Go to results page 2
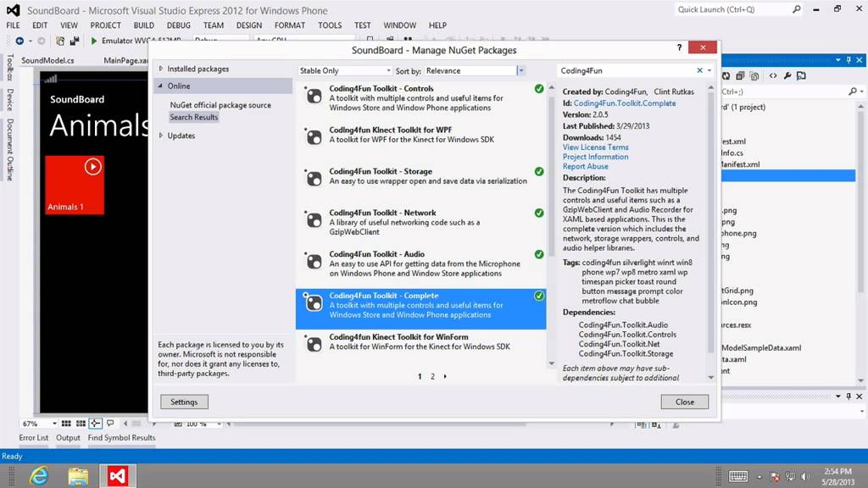This screenshot has height=488, width=868. coord(432,376)
